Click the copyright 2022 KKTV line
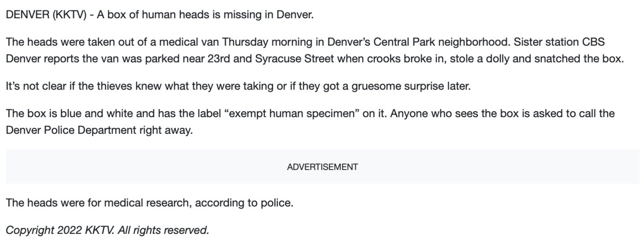The height and width of the screenshot is (247, 644). point(107,230)
